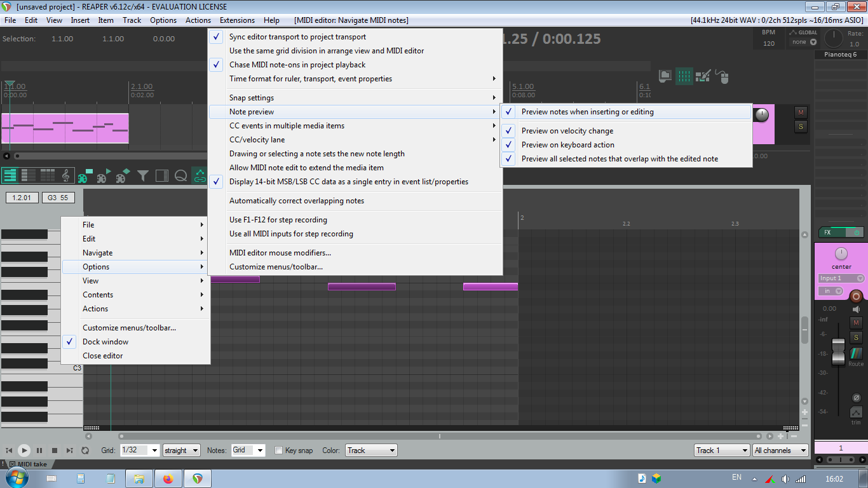Open Firefox from the taskbar

(168, 478)
